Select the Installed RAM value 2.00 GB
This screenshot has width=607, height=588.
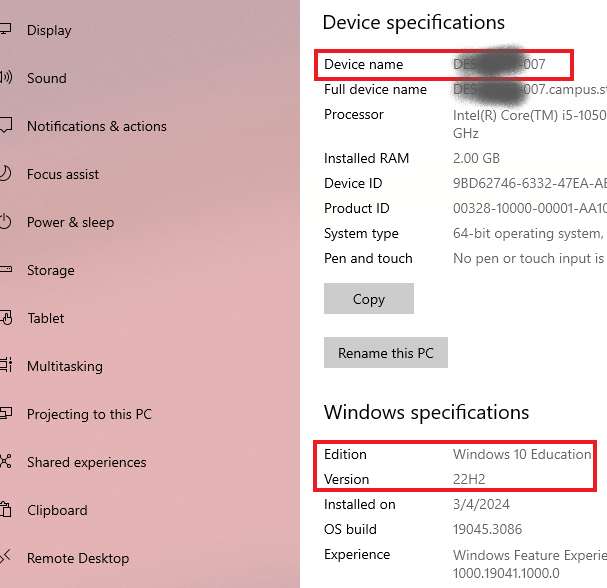pos(477,158)
